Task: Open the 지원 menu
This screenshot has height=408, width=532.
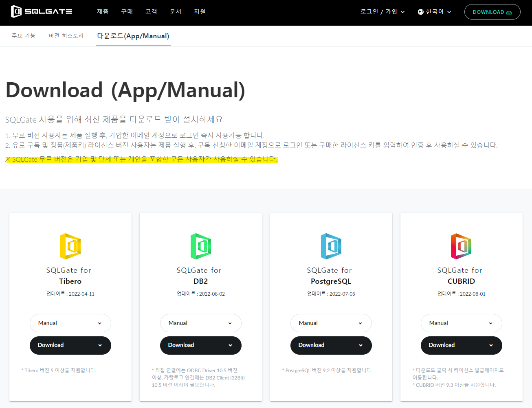Action: click(x=200, y=11)
